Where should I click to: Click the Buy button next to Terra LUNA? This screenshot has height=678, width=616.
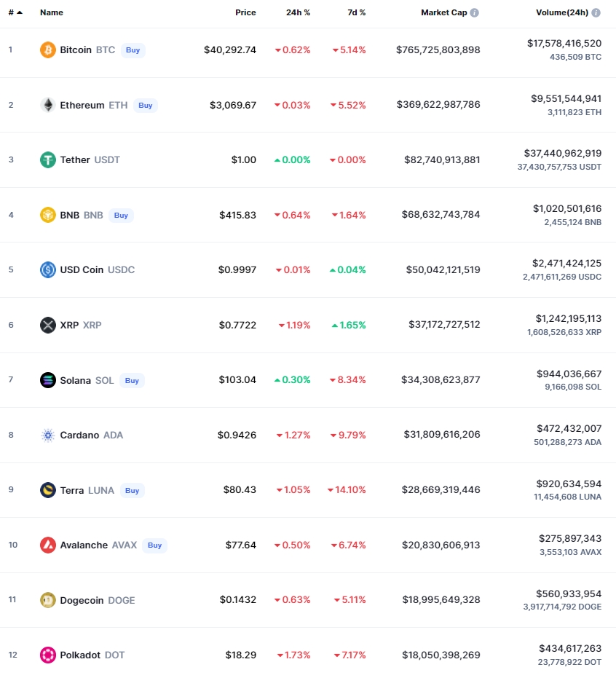132,490
